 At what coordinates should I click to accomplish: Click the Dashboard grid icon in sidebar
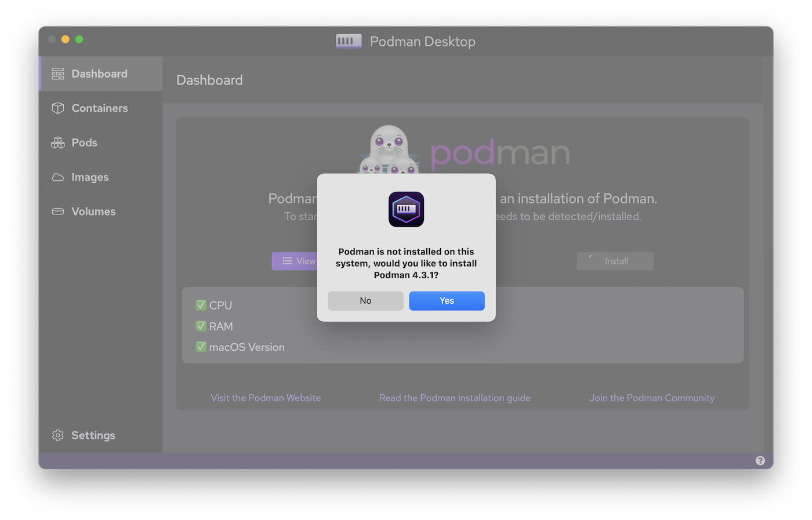pyautogui.click(x=58, y=74)
